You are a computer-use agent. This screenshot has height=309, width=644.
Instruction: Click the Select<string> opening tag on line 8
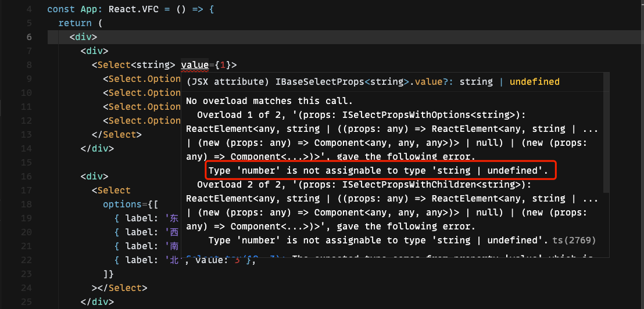pos(134,65)
